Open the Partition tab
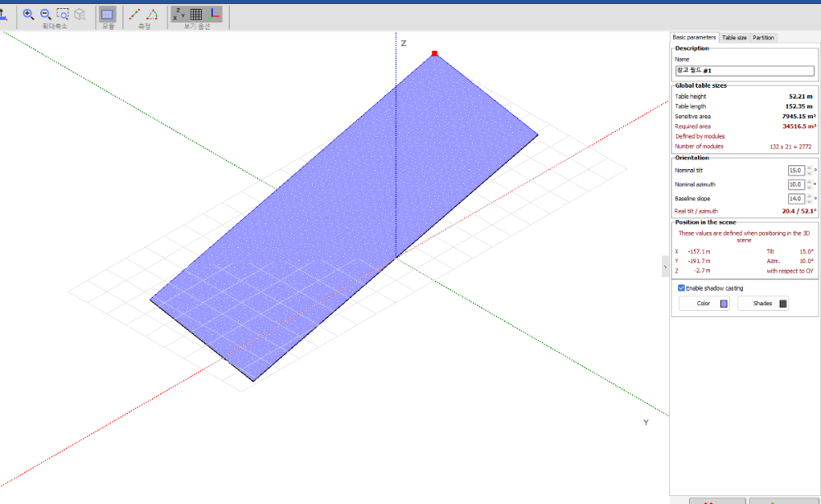Screen dimensions: 821x504 pyautogui.click(x=764, y=37)
